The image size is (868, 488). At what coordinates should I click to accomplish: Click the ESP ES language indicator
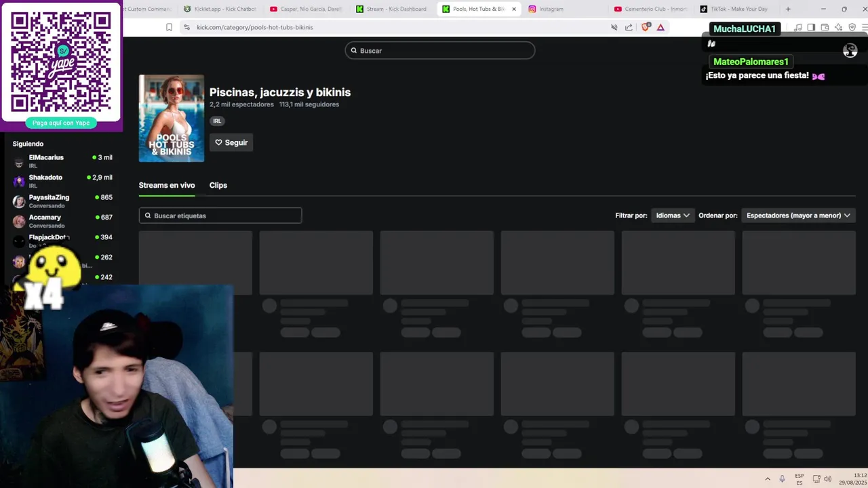pyautogui.click(x=800, y=479)
